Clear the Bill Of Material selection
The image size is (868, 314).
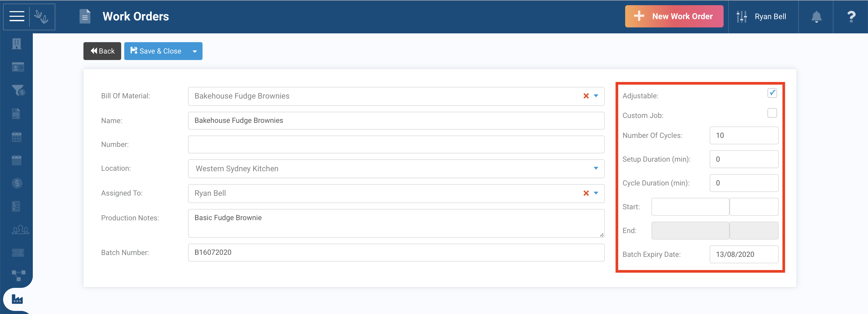[586, 96]
